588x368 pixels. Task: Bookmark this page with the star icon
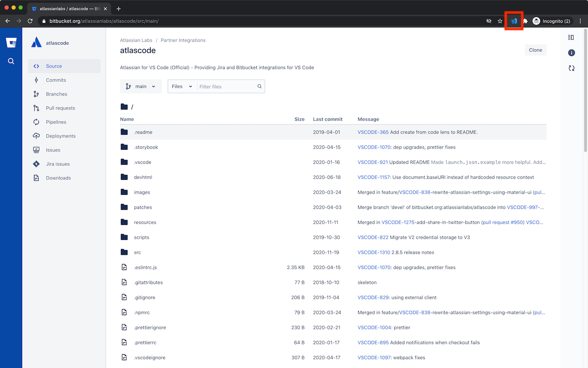(500, 21)
